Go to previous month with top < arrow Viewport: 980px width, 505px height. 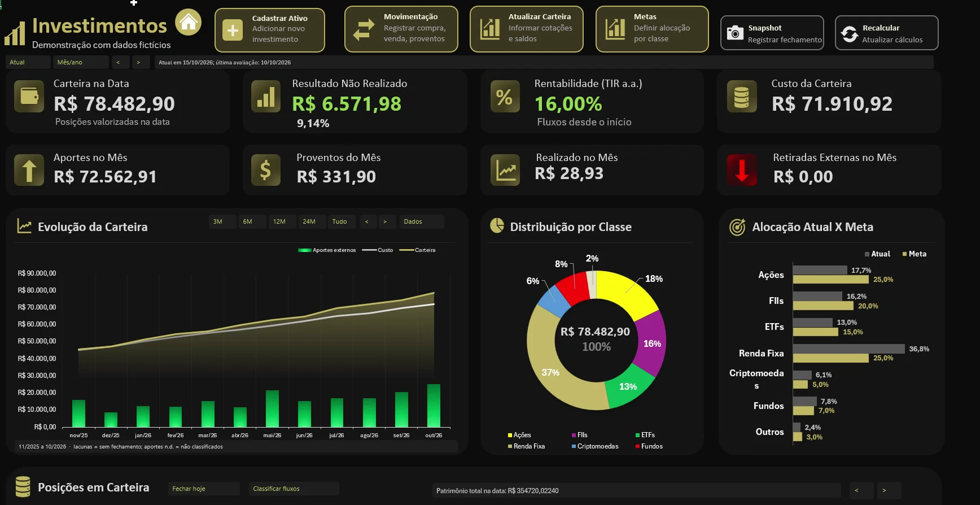pos(121,62)
